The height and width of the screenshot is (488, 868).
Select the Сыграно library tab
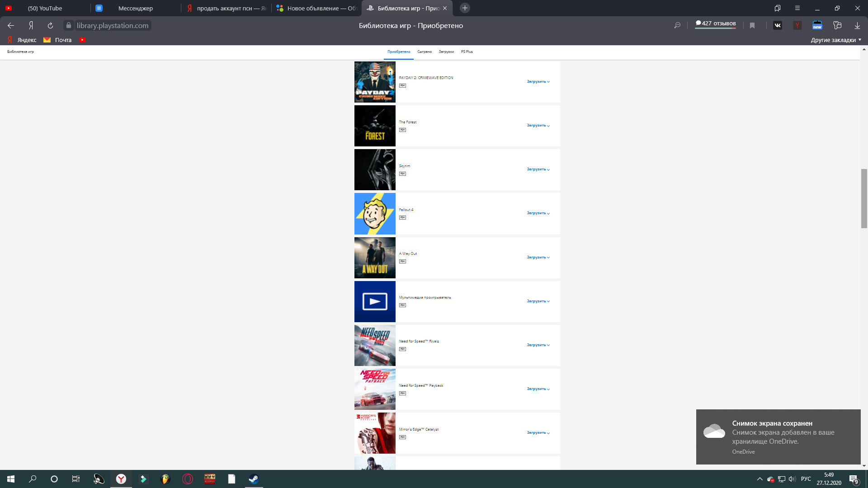pos(425,52)
